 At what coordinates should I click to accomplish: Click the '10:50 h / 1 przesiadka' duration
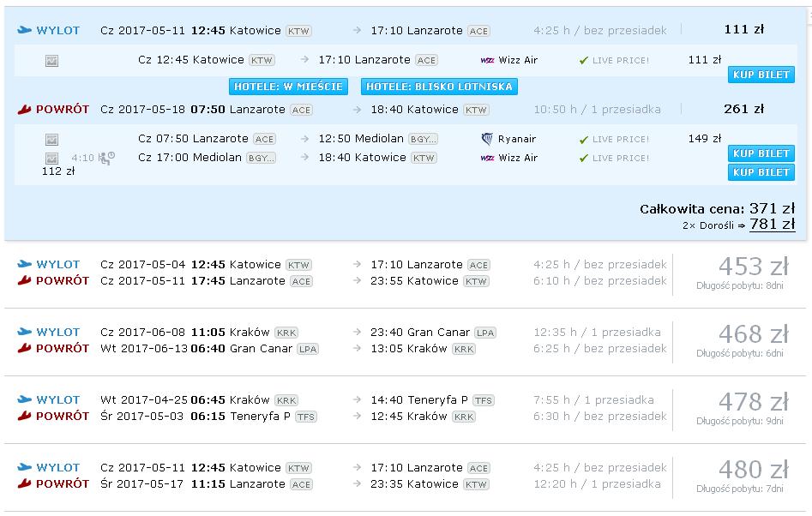point(597,110)
